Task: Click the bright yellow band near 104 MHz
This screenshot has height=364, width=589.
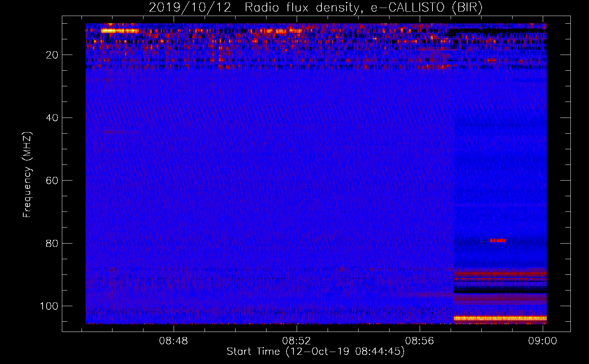Action: click(500, 318)
